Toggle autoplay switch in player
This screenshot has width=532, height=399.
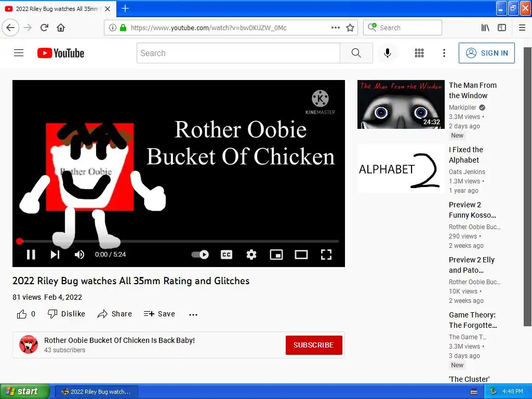pos(200,255)
